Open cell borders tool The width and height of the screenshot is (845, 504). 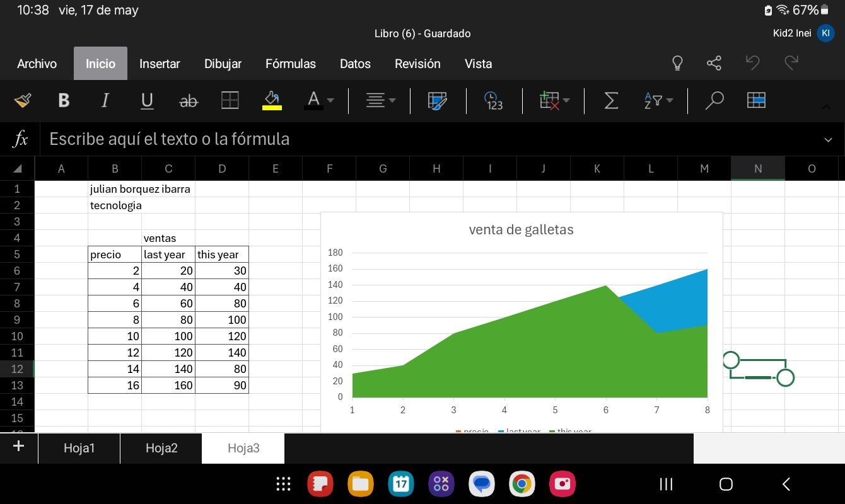tap(230, 101)
